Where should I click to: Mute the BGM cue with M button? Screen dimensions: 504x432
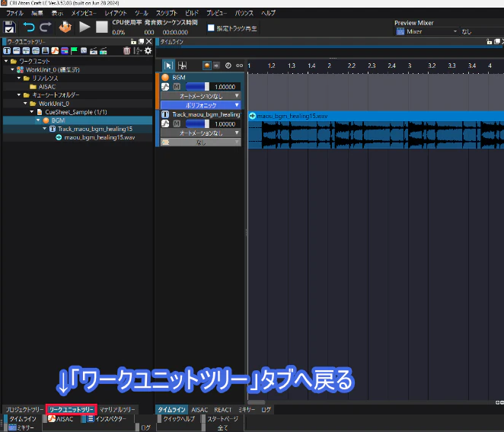[177, 87]
